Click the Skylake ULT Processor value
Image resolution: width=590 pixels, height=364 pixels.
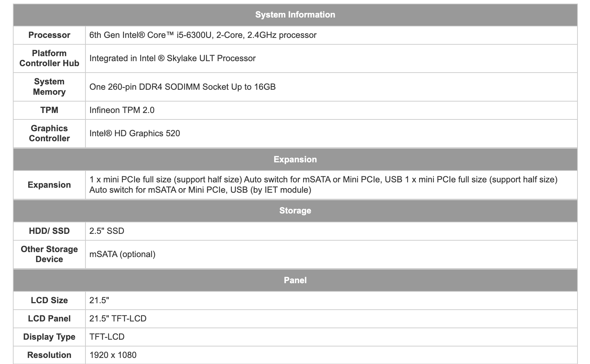pos(172,58)
